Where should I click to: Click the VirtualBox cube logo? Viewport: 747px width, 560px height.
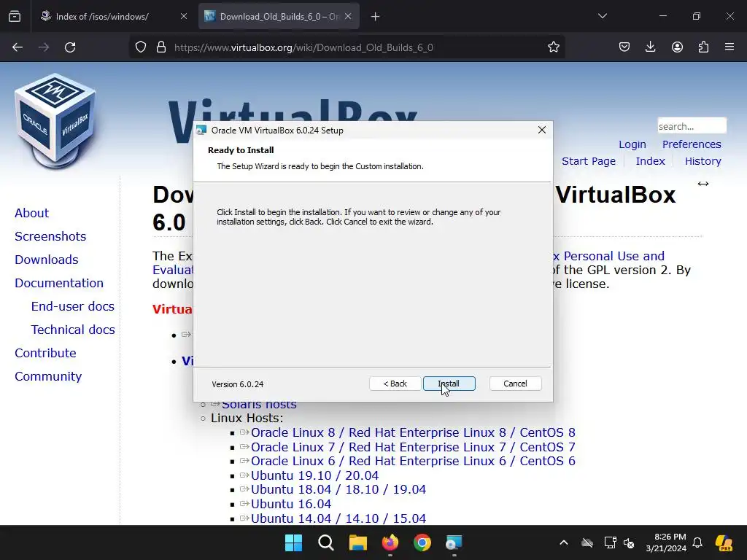[55, 121]
